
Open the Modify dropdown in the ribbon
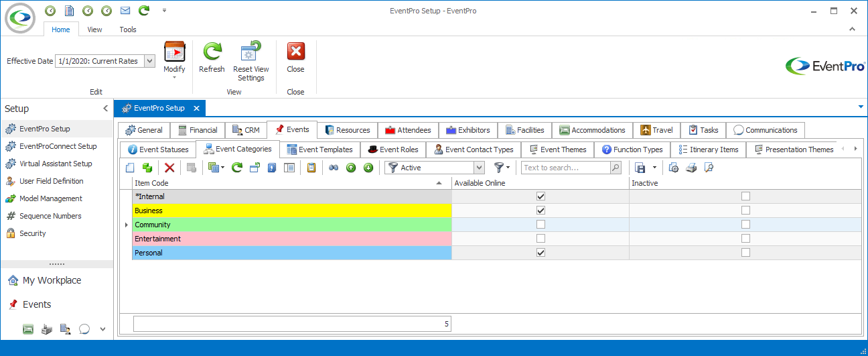(x=174, y=60)
